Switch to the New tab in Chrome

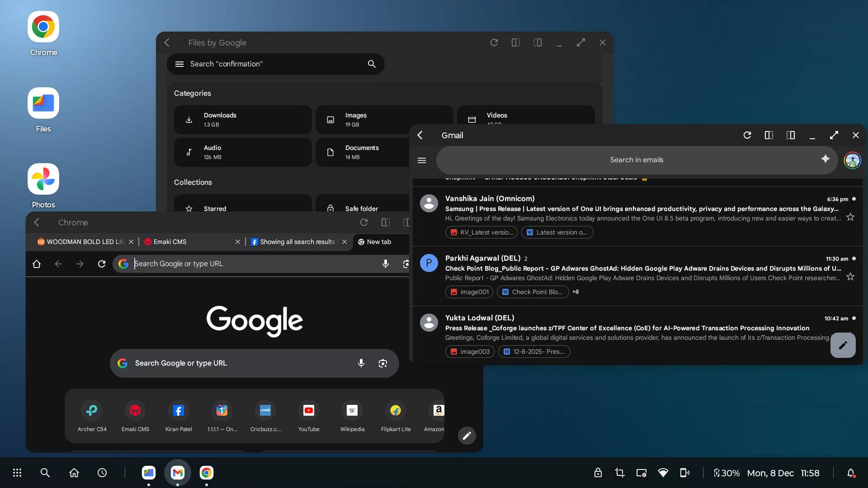pos(378,242)
